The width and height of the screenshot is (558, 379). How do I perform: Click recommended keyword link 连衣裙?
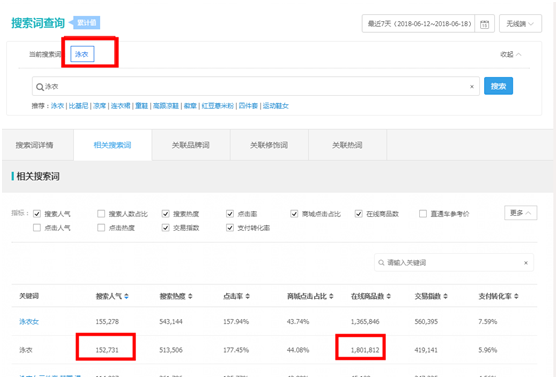pos(121,106)
